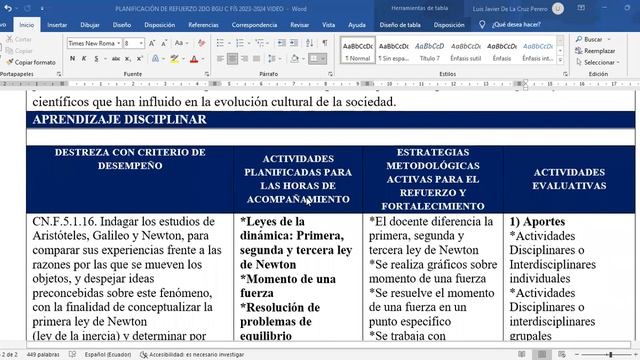Toggle italic with the K button
Screen dimensions: 640x360
point(84,59)
